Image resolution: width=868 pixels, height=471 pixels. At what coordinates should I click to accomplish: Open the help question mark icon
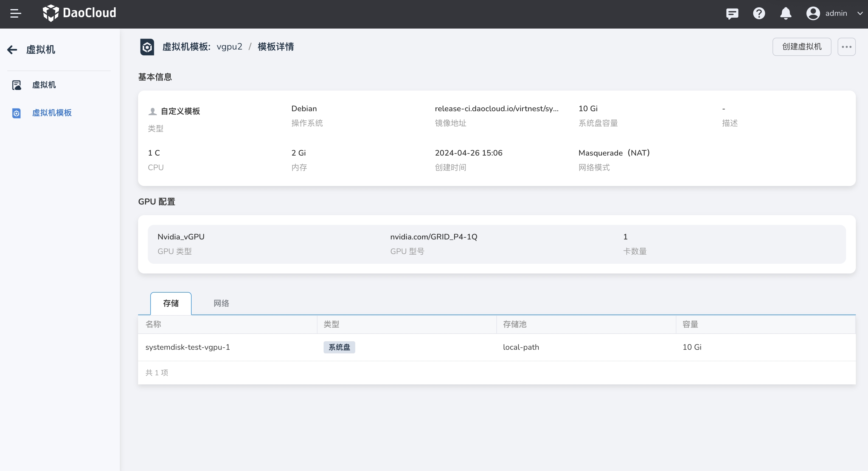pyautogui.click(x=759, y=13)
